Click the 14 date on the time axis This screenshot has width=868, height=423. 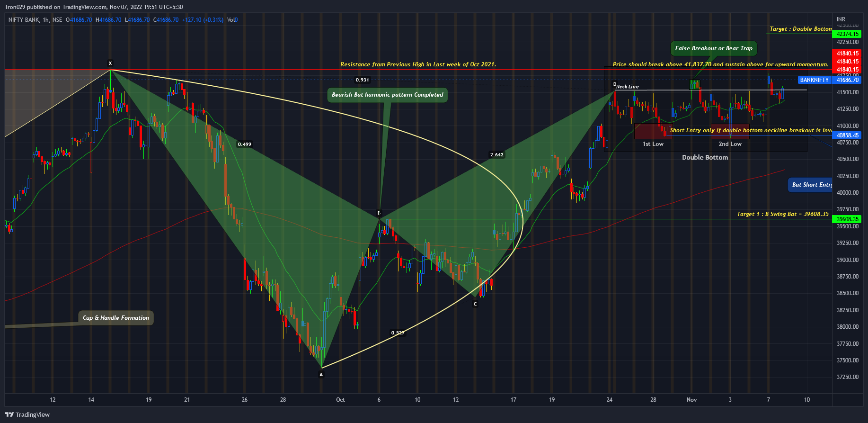point(91,400)
